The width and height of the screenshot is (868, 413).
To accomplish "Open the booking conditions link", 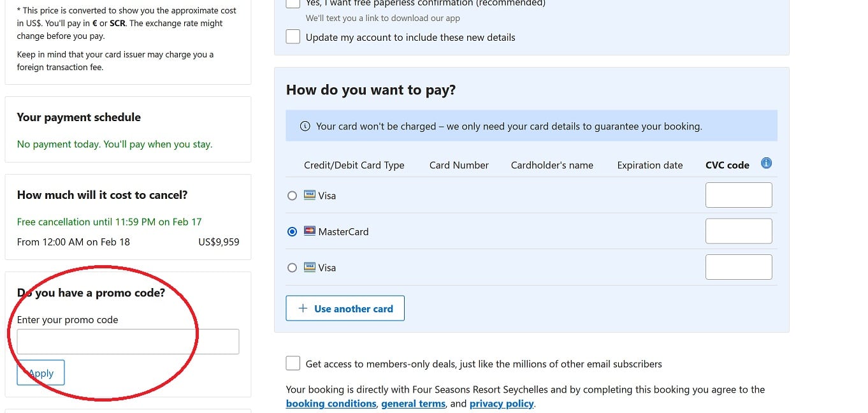I will [x=331, y=403].
